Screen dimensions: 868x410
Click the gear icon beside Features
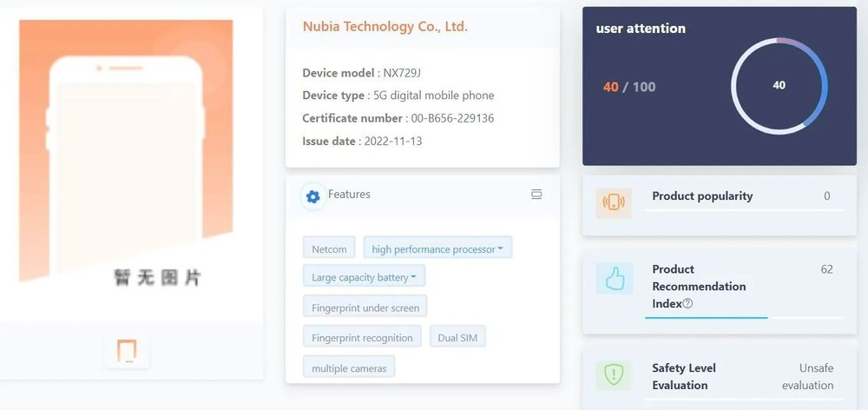pos(313,196)
